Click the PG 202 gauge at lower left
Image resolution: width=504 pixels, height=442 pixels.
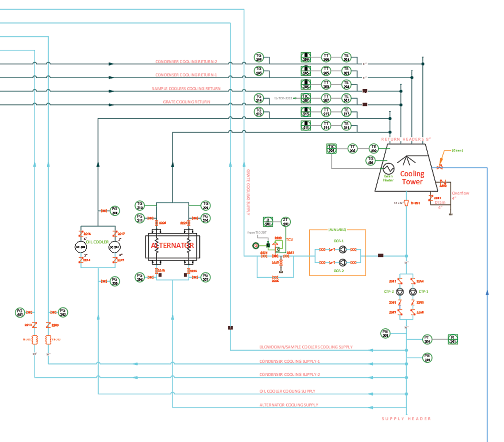[x=63, y=312]
